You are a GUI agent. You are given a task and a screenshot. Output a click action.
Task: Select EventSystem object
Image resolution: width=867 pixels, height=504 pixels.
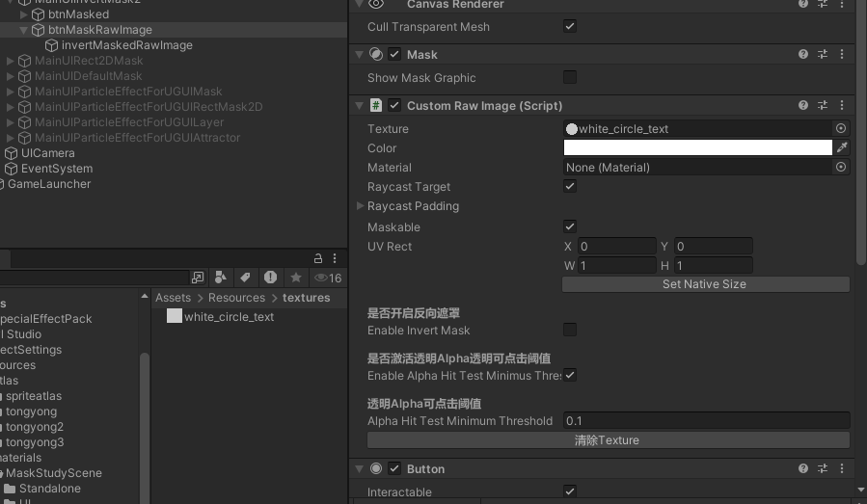point(56,169)
